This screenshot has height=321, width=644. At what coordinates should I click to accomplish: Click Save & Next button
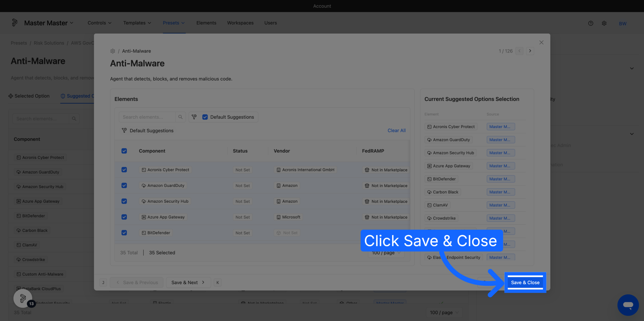click(x=188, y=283)
